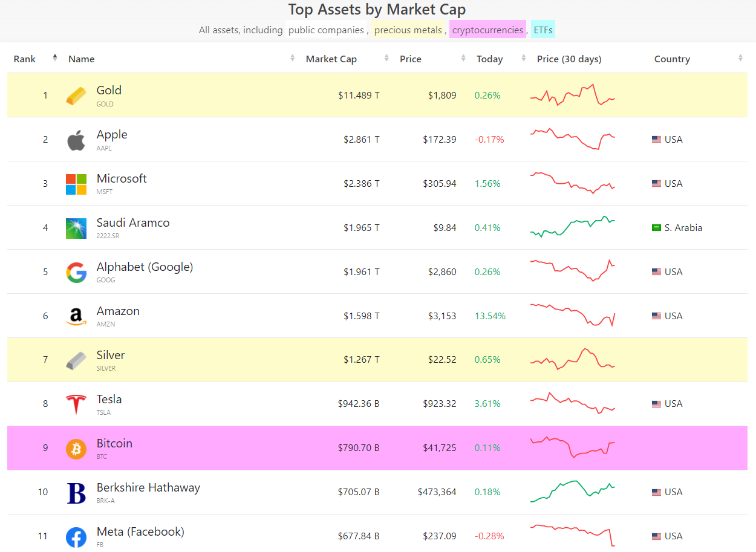Click the Amazon logo icon
Image resolution: width=756 pixels, height=552 pixels.
[76, 317]
